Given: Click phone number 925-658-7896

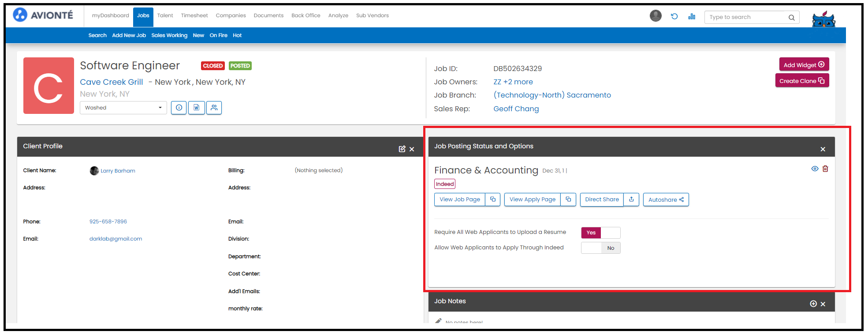Looking at the screenshot, I should (108, 222).
